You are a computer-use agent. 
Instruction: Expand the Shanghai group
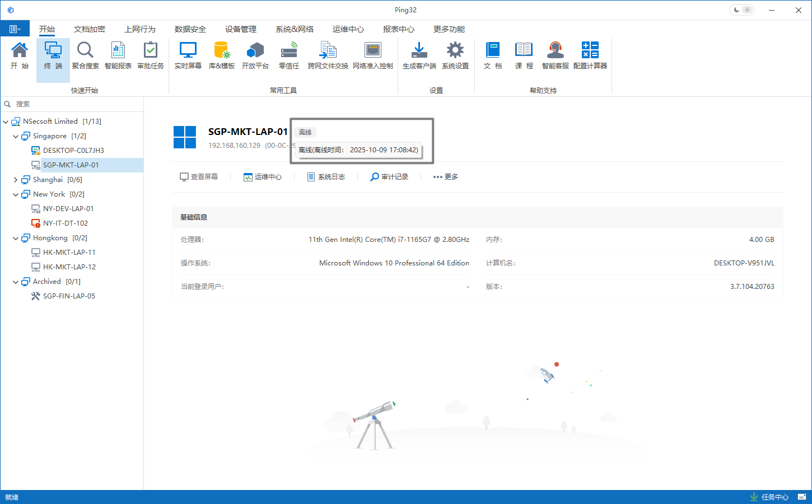tap(16, 180)
